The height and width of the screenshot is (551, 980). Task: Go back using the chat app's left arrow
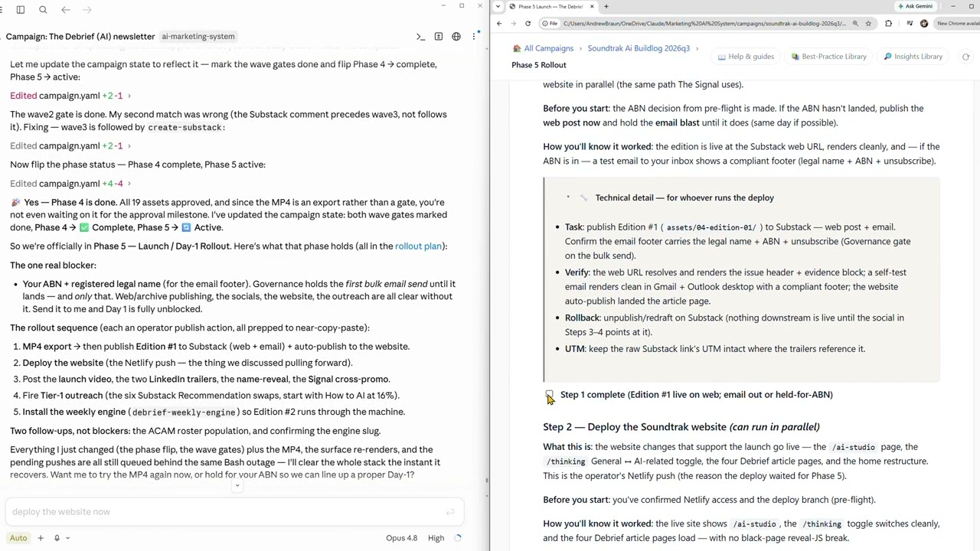click(x=65, y=10)
